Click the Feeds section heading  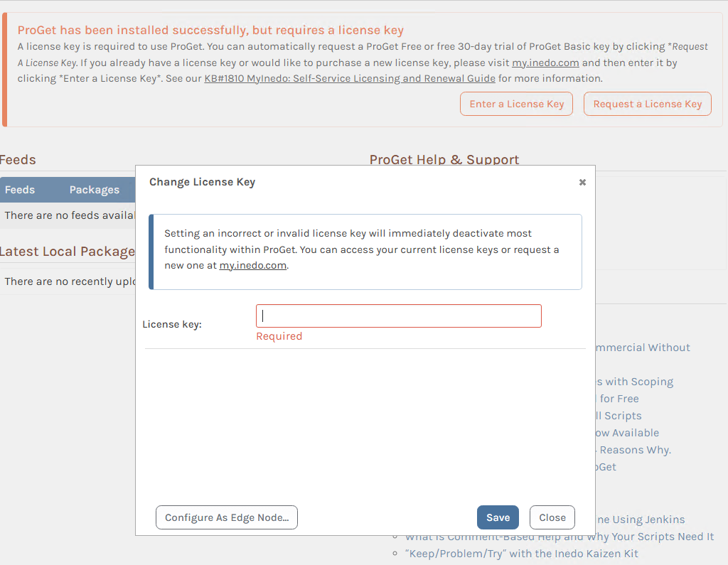point(18,160)
